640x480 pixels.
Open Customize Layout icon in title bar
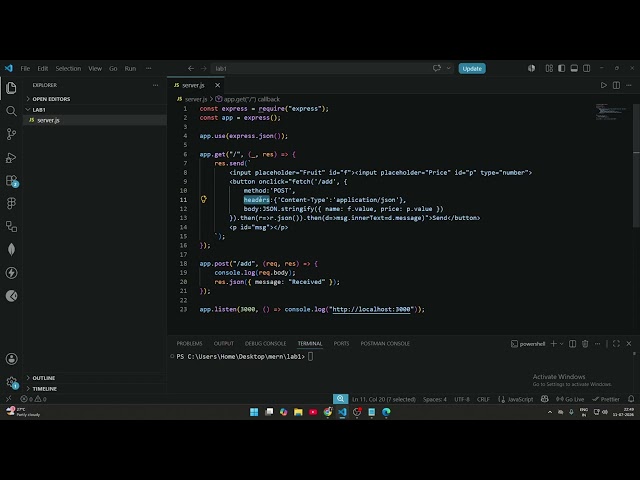549,68
